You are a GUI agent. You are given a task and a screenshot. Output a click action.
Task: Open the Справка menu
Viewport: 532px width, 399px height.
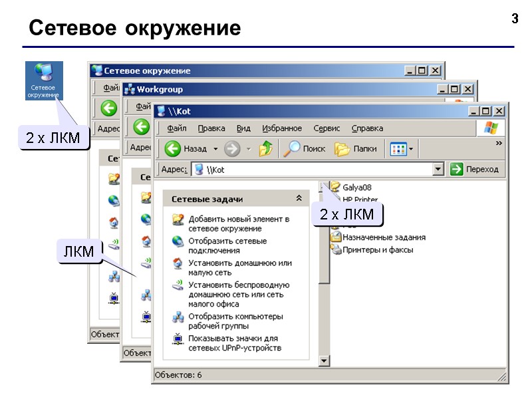(x=367, y=128)
